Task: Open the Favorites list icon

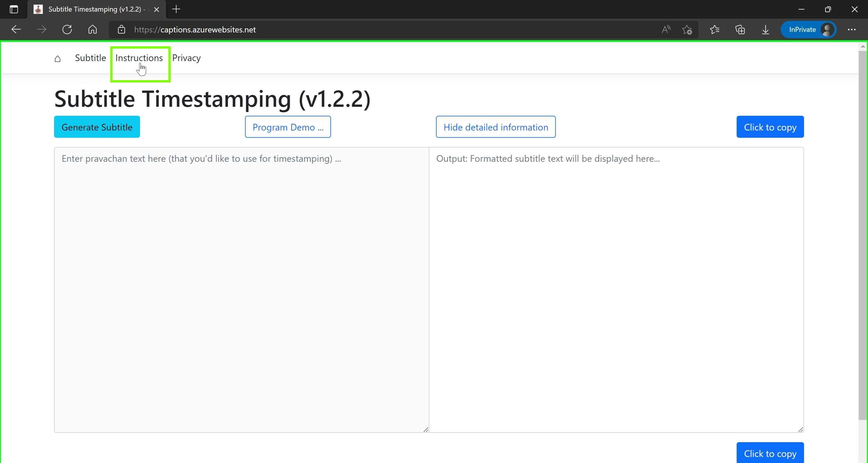Action: pos(714,30)
